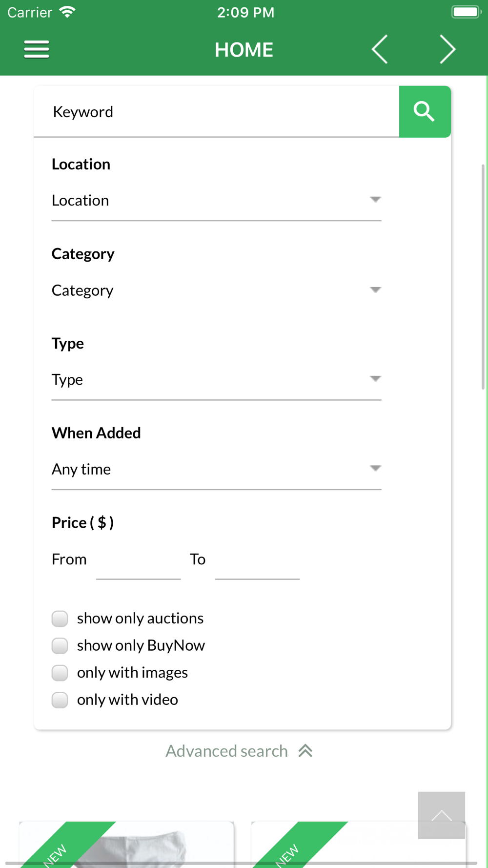Collapse search with the double-chevron icon
The image size is (488, 868).
pyautogui.click(x=305, y=751)
